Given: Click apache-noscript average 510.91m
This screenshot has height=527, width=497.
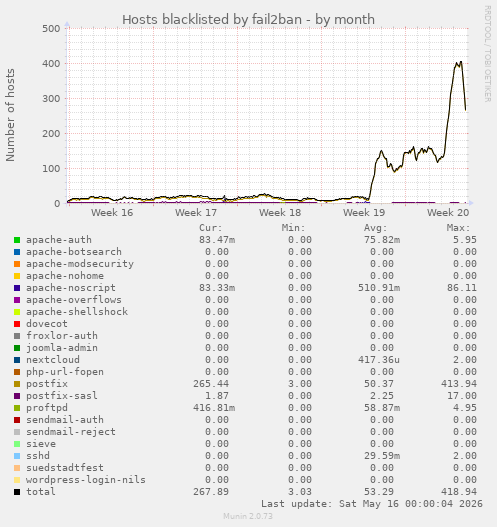Looking at the screenshot, I should (x=379, y=288).
